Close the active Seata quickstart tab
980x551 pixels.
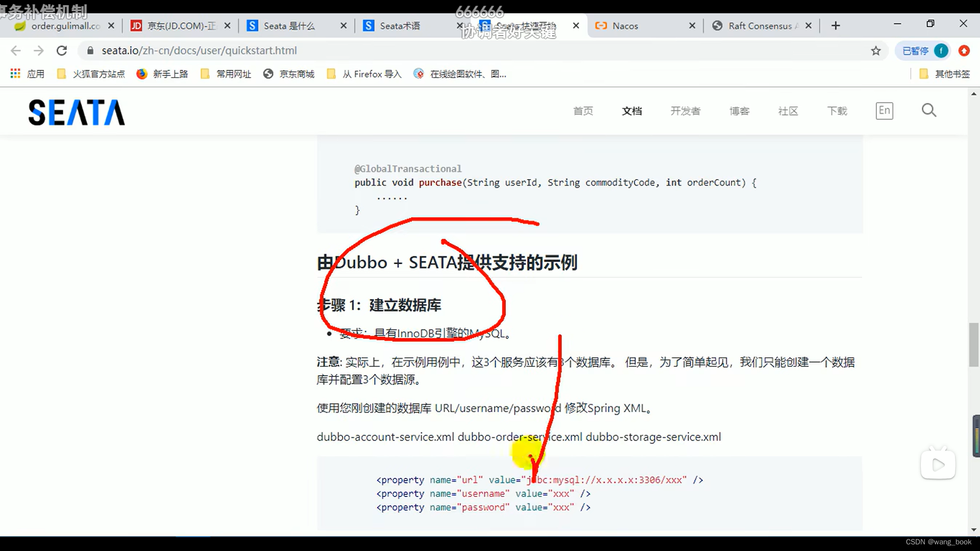(576, 26)
